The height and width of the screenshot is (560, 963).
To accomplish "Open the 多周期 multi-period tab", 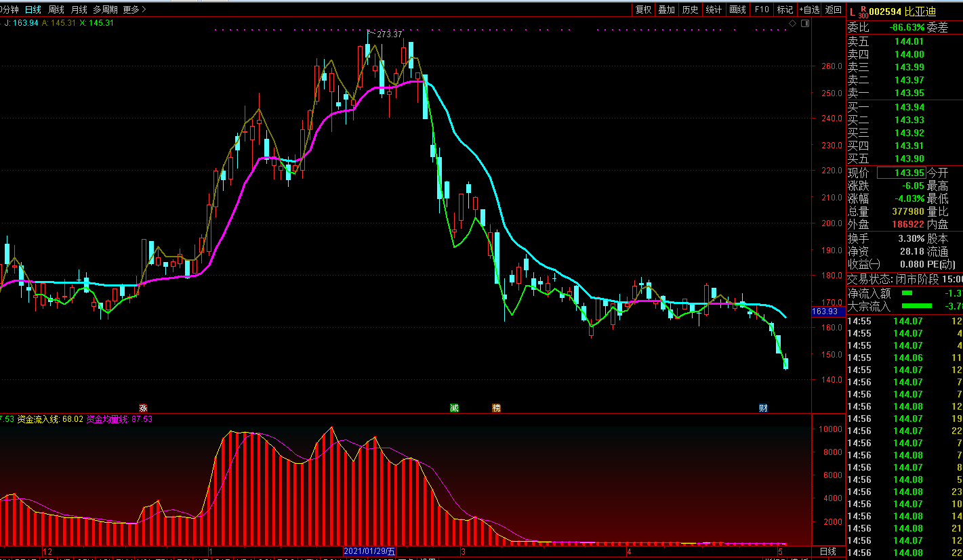I will 105,9.
